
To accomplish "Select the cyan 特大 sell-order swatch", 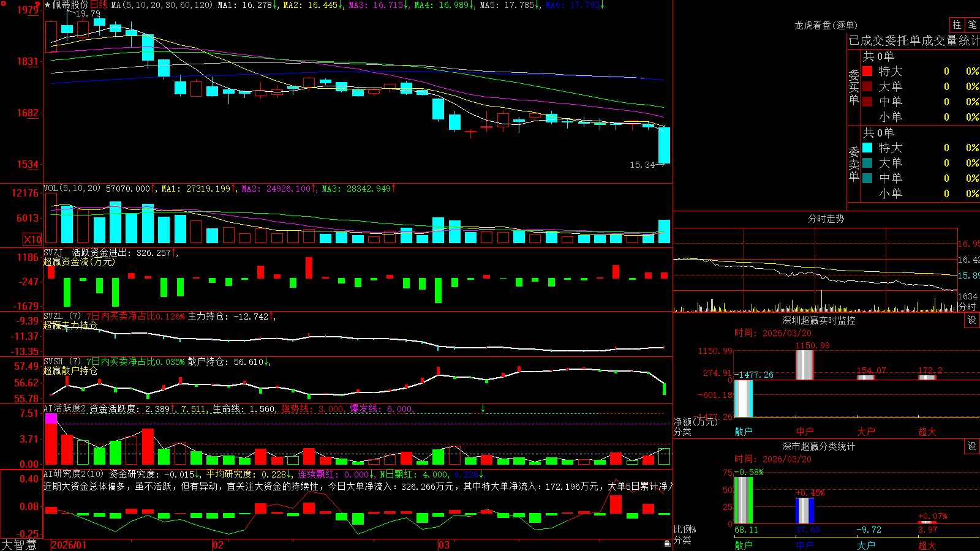I will (867, 148).
